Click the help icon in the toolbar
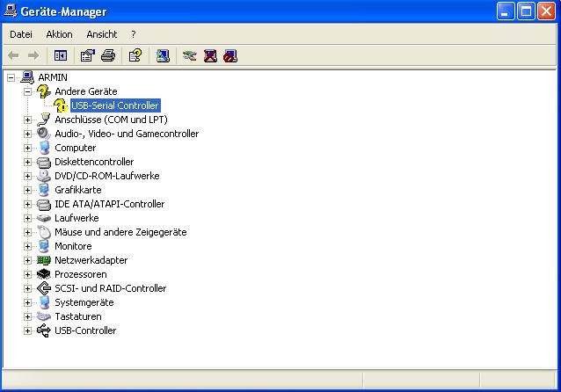 pyautogui.click(x=135, y=55)
